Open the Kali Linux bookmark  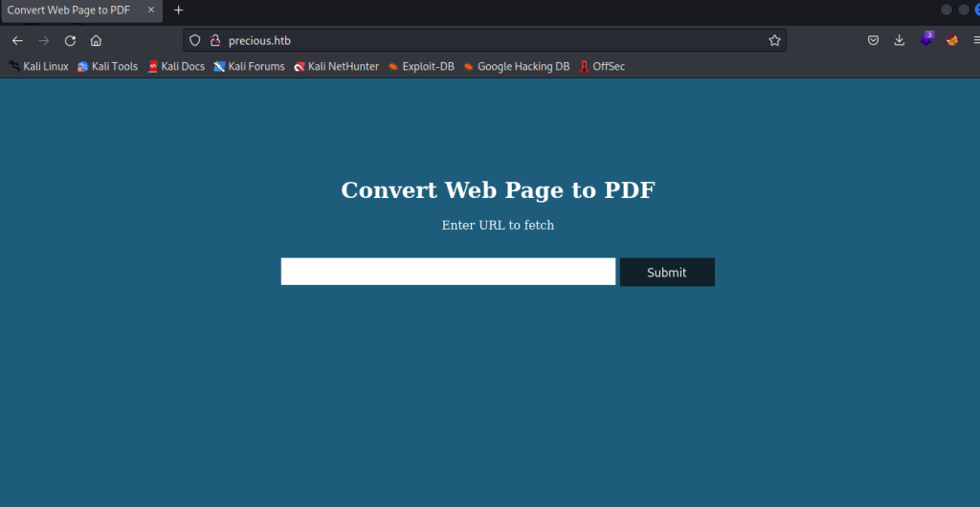click(x=38, y=67)
